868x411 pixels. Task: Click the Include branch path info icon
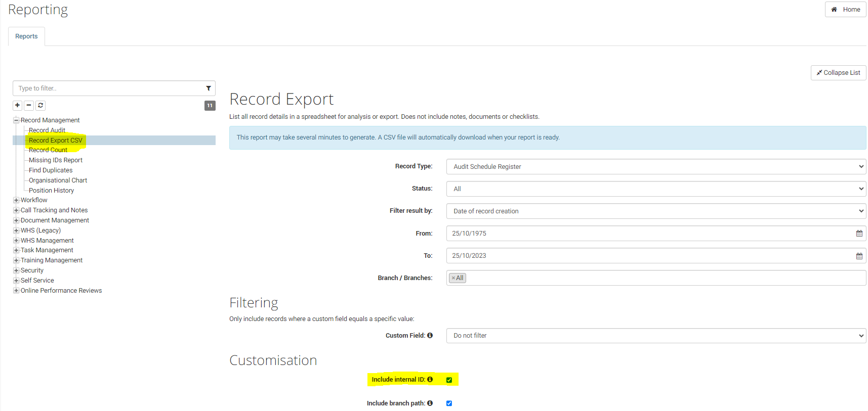coord(430,403)
